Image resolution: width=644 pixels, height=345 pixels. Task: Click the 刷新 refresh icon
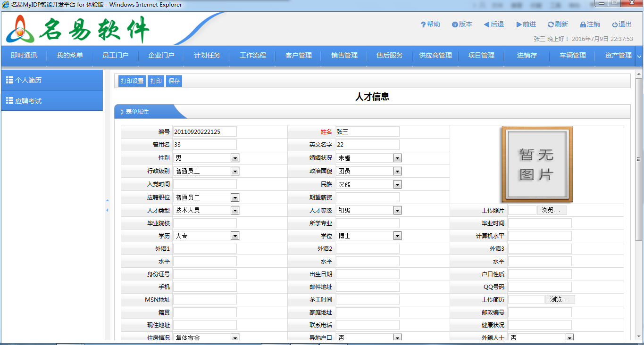pyautogui.click(x=550, y=25)
